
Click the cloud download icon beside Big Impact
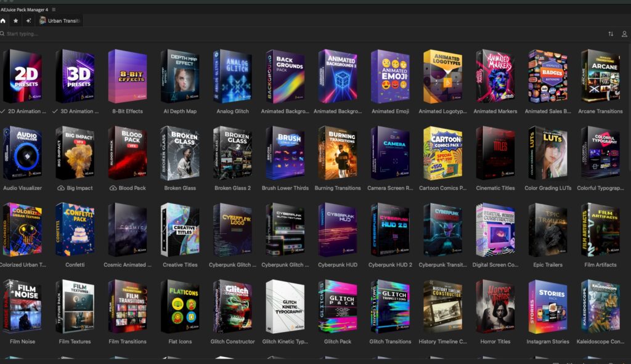pyautogui.click(x=60, y=188)
